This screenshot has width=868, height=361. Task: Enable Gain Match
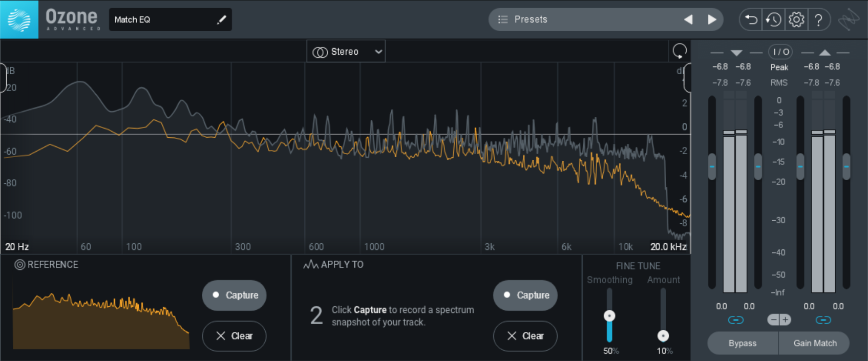pyautogui.click(x=815, y=343)
